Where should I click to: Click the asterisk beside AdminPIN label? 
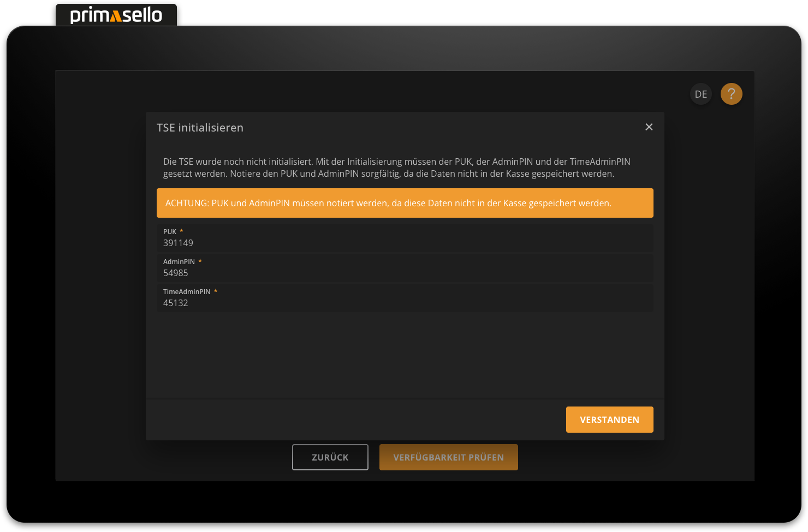(200, 261)
